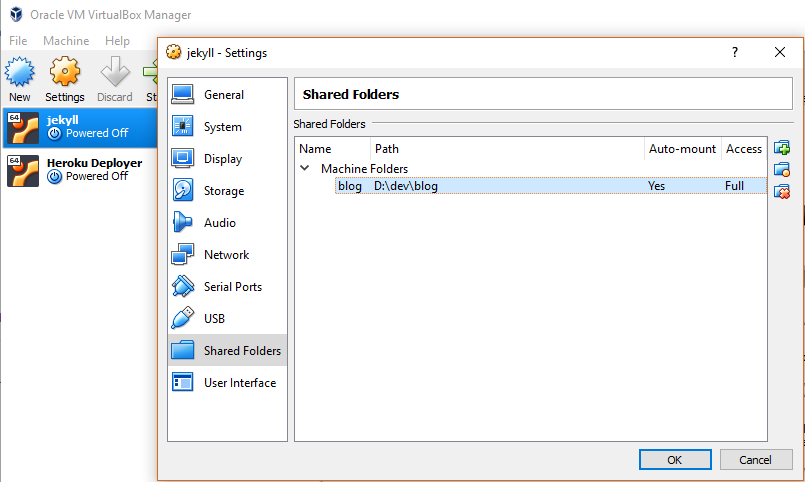Viewport: 805px width, 482px height.
Task: Click the New virtual machine toolbar icon
Action: pos(20,79)
